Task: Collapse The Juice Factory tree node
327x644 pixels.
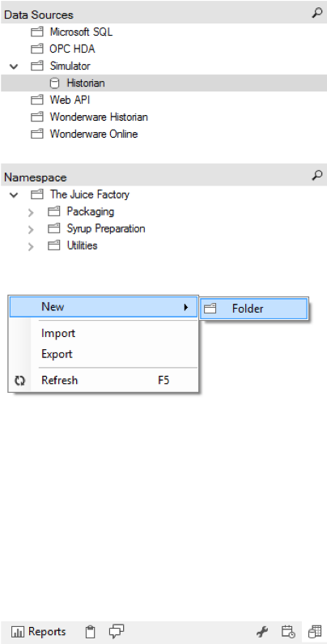Action: pos(14,194)
